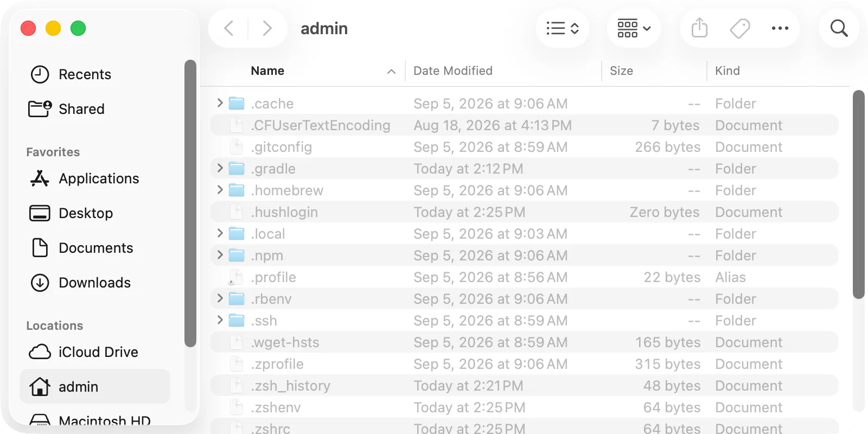
Task: Open the Group By grid dropdown
Action: tap(634, 28)
